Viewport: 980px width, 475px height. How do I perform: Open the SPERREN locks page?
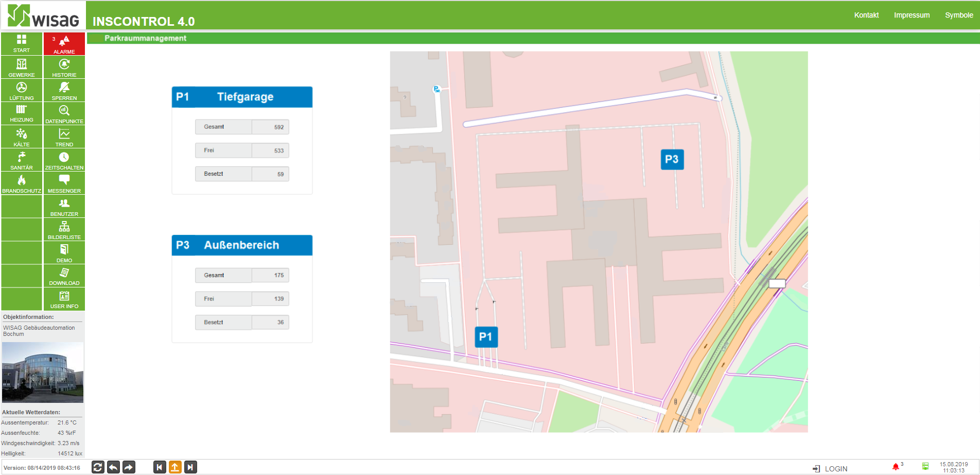click(x=64, y=90)
